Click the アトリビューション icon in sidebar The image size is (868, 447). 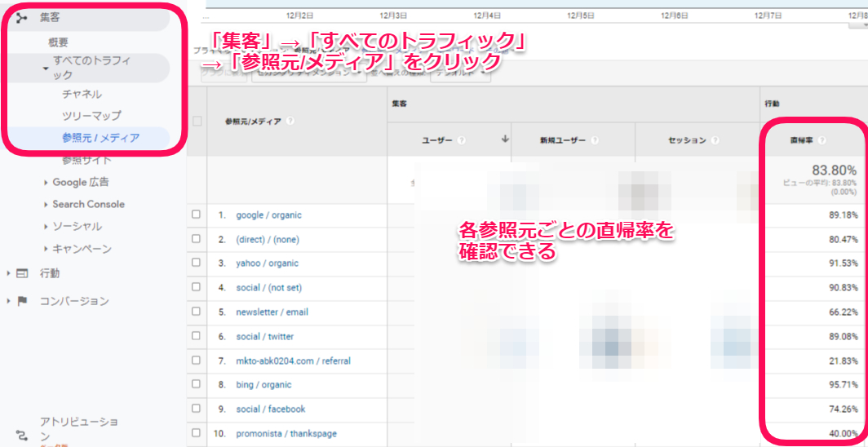click(21, 436)
